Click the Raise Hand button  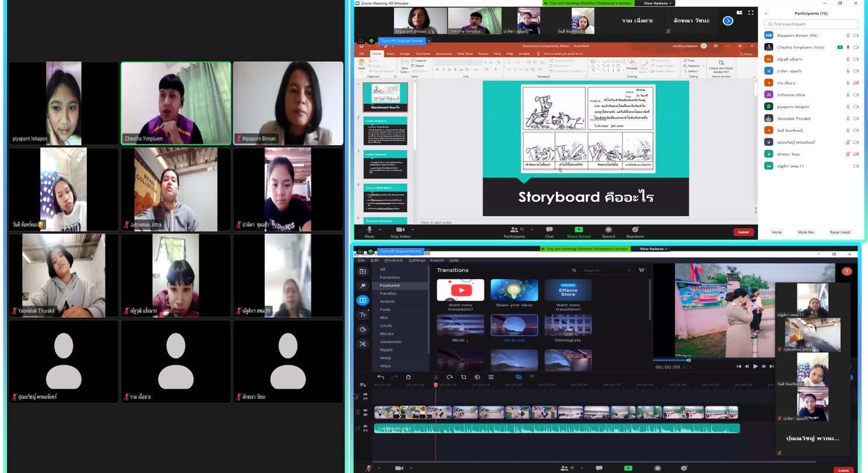839,232
